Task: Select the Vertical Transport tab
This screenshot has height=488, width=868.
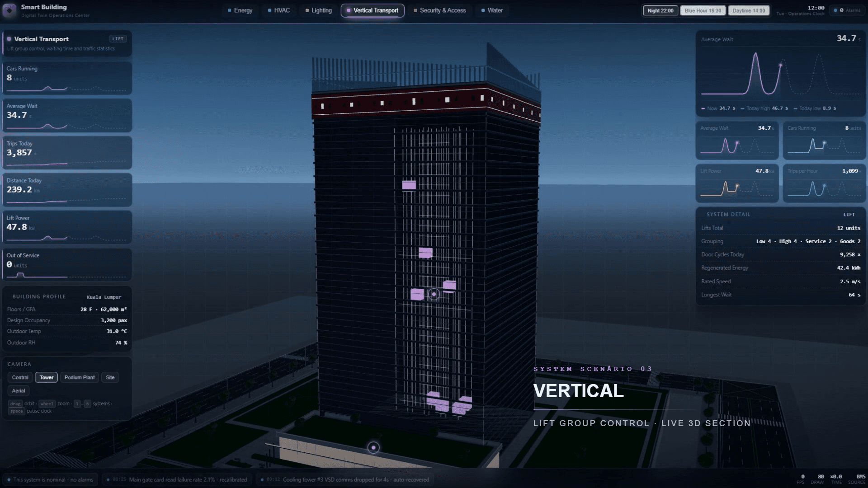Action: click(x=373, y=10)
